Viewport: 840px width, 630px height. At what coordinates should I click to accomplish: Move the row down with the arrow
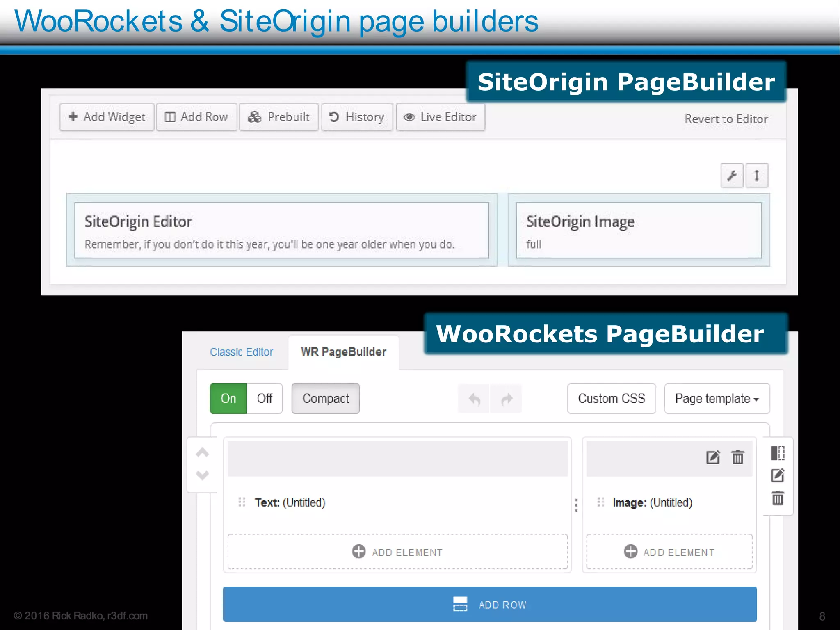click(x=202, y=475)
